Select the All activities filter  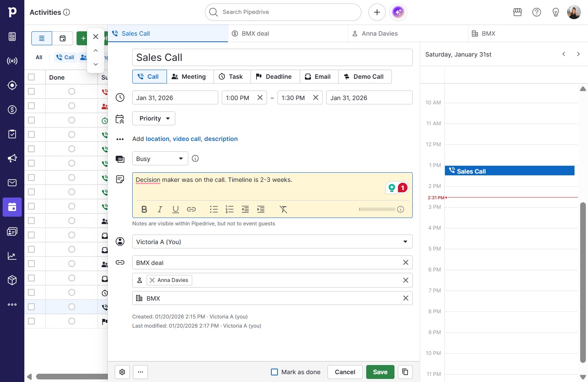click(x=39, y=57)
